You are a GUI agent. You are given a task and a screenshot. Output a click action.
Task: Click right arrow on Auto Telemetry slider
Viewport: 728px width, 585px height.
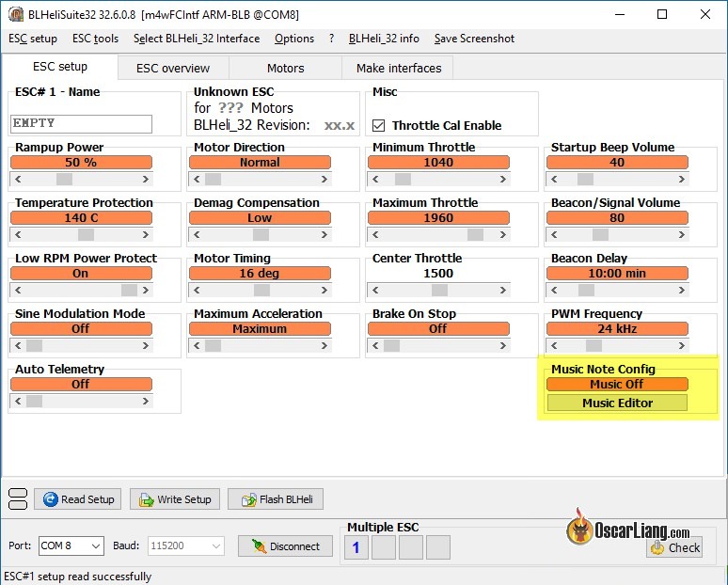pyautogui.click(x=146, y=401)
